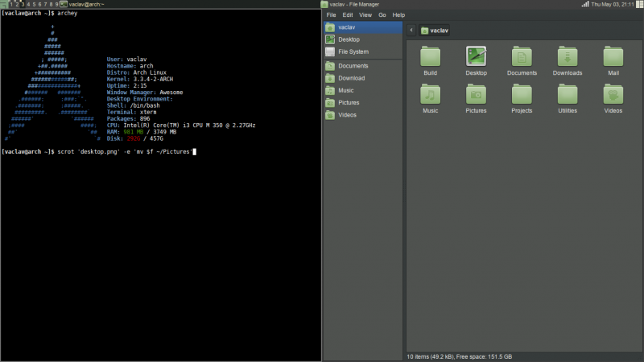This screenshot has height=362, width=644.
Task: Open the Mail folder icon
Action: (613, 57)
